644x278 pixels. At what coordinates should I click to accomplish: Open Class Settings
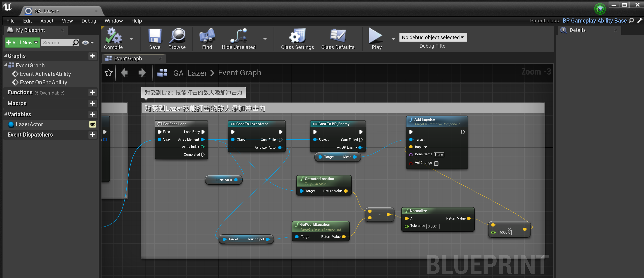(x=297, y=36)
